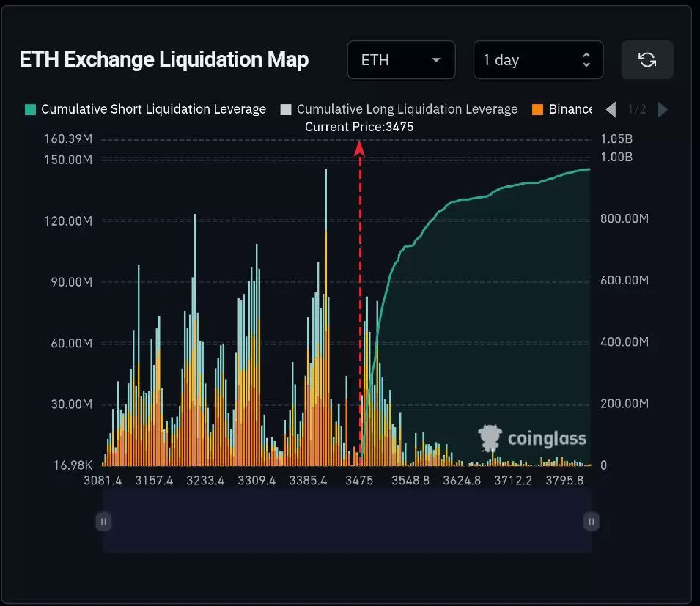Click the teal Short Liquidation legend square

tap(30, 109)
